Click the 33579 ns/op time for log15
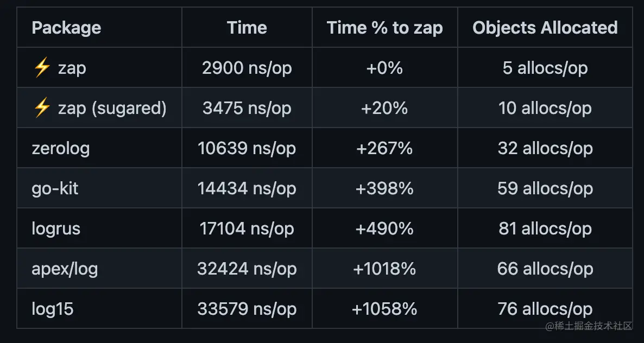The height and width of the screenshot is (343, 644). (247, 309)
